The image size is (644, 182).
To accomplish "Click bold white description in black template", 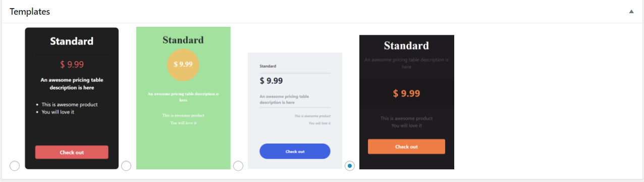I will [x=72, y=83].
